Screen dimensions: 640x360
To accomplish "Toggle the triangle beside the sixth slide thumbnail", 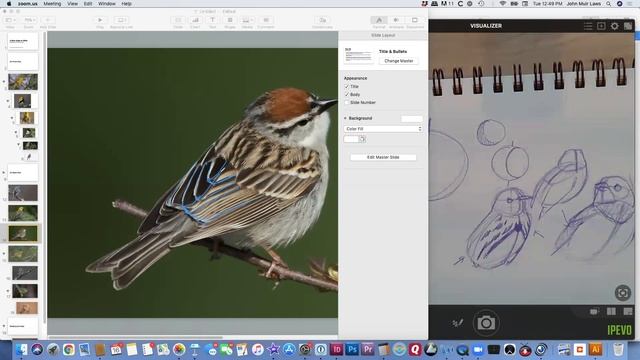I will click(x=16, y=133).
